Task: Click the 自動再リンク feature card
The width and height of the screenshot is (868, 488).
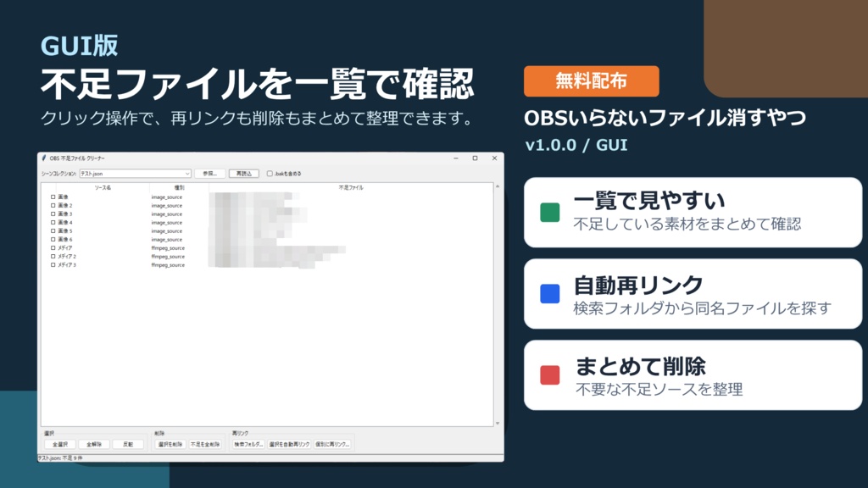Action: tap(693, 294)
